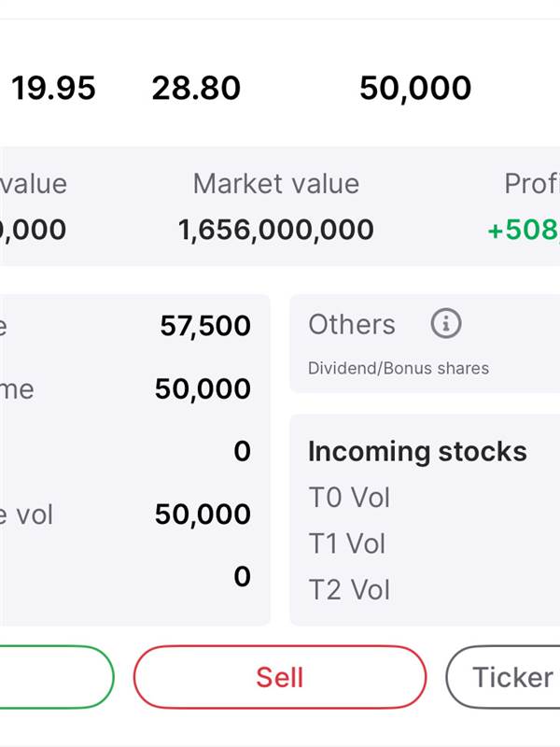Tap the partially visible Profit label
This screenshot has height=747, width=560.
[532, 184]
